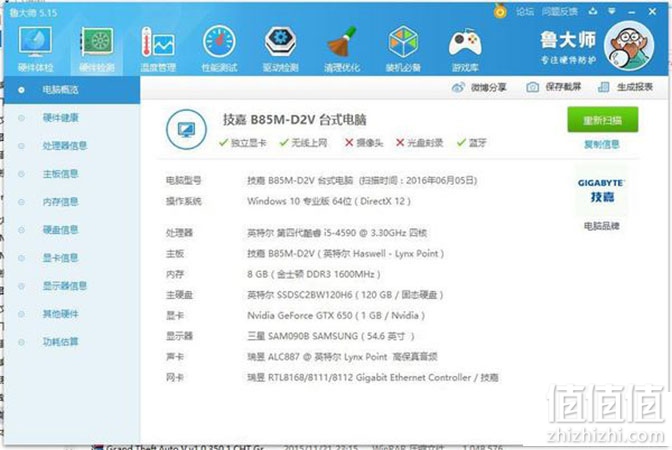This screenshot has height=450, width=672.
Task: Open 温度管理 temperature management icon
Action: point(158,49)
